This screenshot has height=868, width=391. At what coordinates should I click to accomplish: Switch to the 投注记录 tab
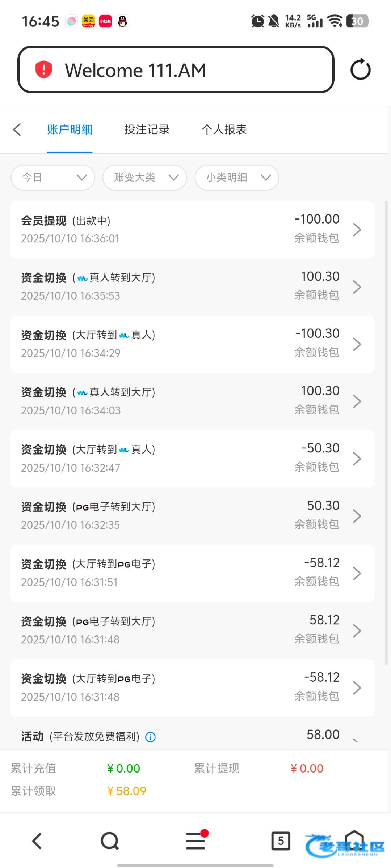click(147, 129)
